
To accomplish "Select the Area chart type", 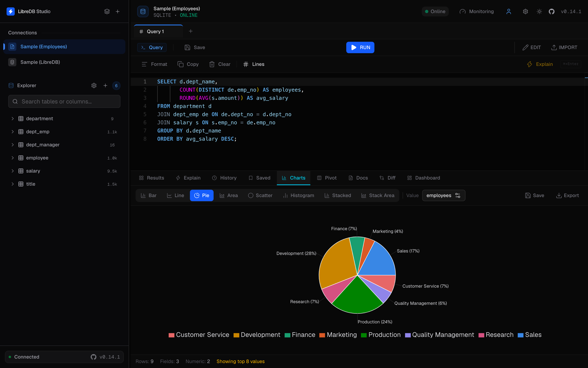I will tap(229, 195).
